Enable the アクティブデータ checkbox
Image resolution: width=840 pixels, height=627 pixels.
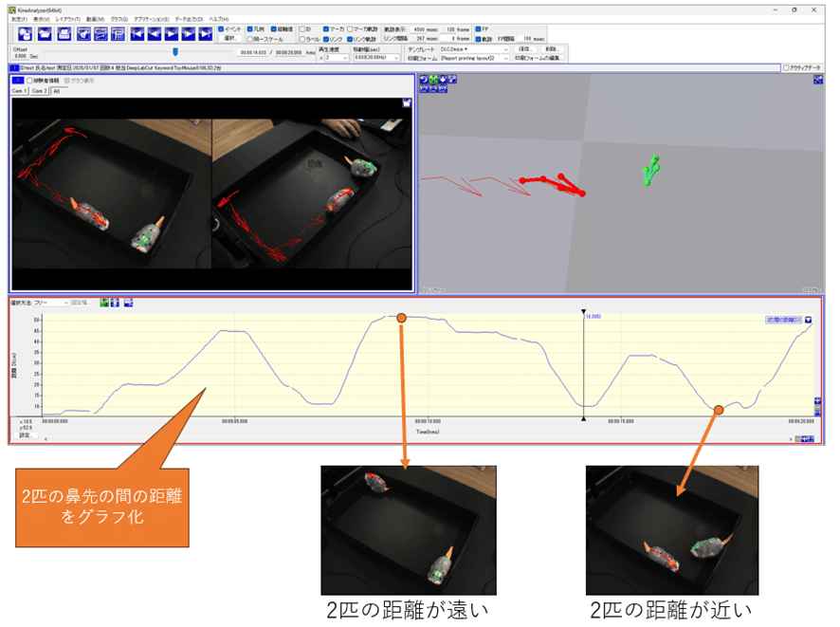pyautogui.click(x=786, y=68)
